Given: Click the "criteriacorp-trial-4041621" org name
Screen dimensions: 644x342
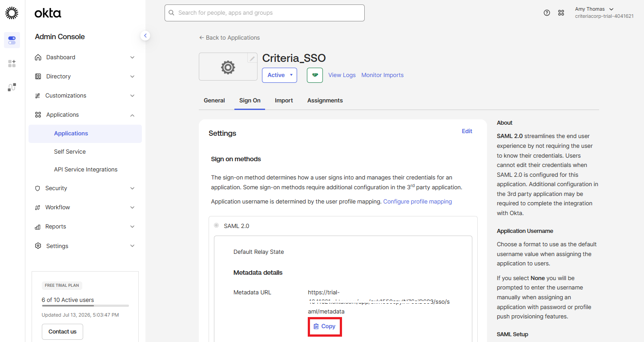Looking at the screenshot, I should click(604, 16).
